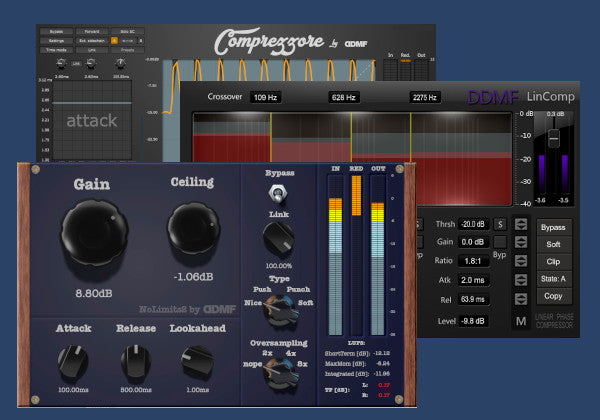600x420 pixels.
Task: Open the State: A selector in LinComp
Action: 552,278
